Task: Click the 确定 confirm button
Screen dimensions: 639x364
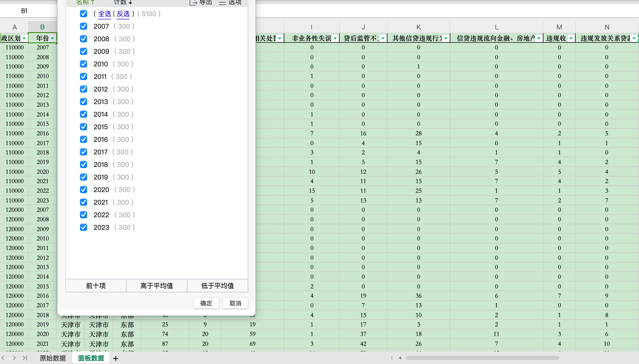Action: pyautogui.click(x=206, y=303)
